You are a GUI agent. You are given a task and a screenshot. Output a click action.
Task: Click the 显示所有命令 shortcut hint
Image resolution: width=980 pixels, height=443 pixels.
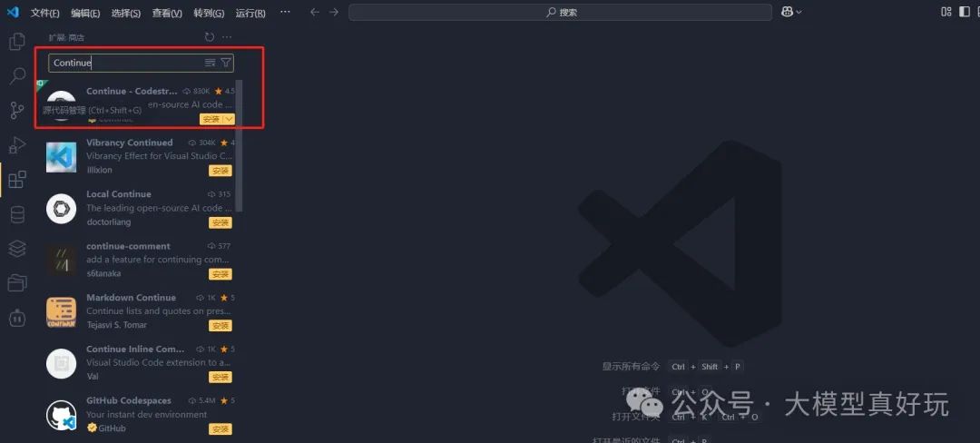[x=631, y=367]
